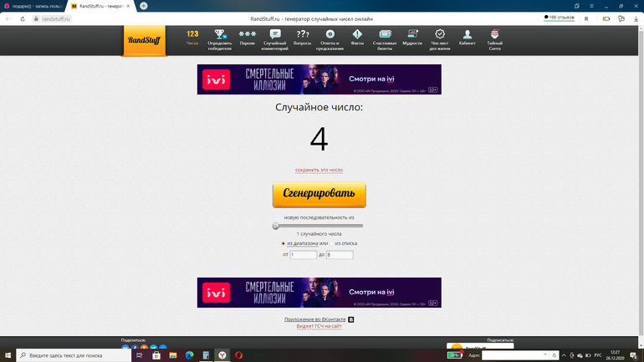644x362 pixels.
Task: Open a new browser tab
Action: 144,6
